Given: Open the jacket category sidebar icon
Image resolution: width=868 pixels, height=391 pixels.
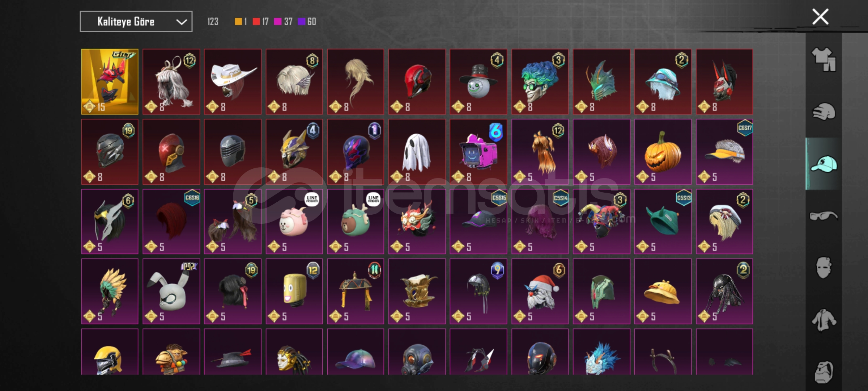Looking at the screenshot, I should click(x=824, y=320).
